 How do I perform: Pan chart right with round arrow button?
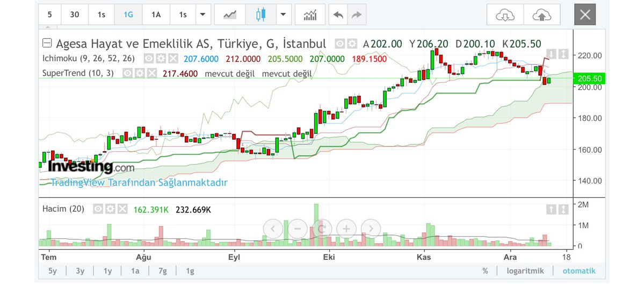point(371,229)
